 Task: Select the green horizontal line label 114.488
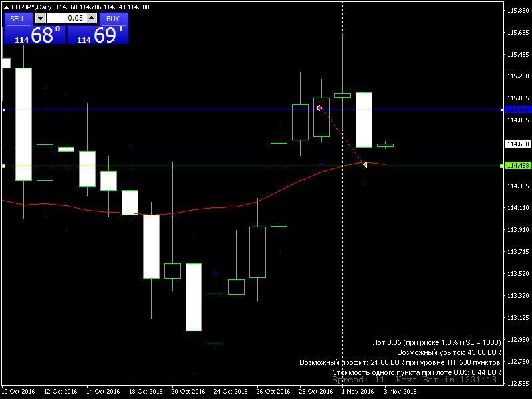(x=518, y=165)
